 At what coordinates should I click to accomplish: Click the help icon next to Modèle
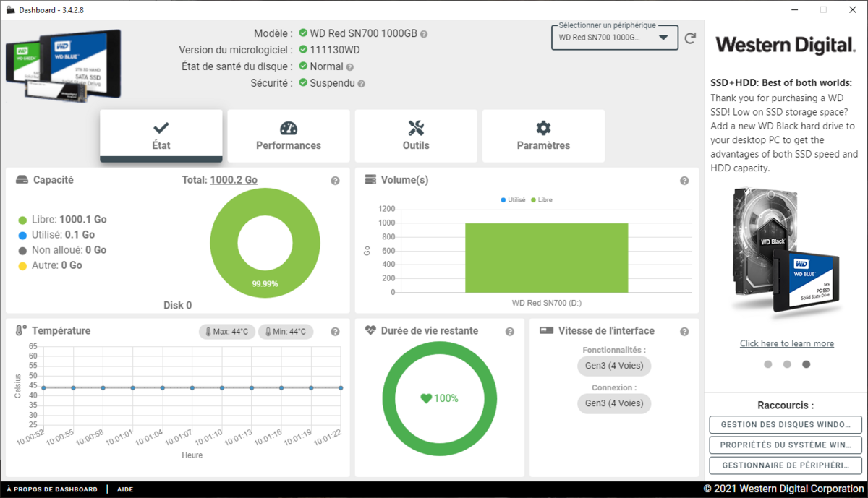[x=424, y=34]
